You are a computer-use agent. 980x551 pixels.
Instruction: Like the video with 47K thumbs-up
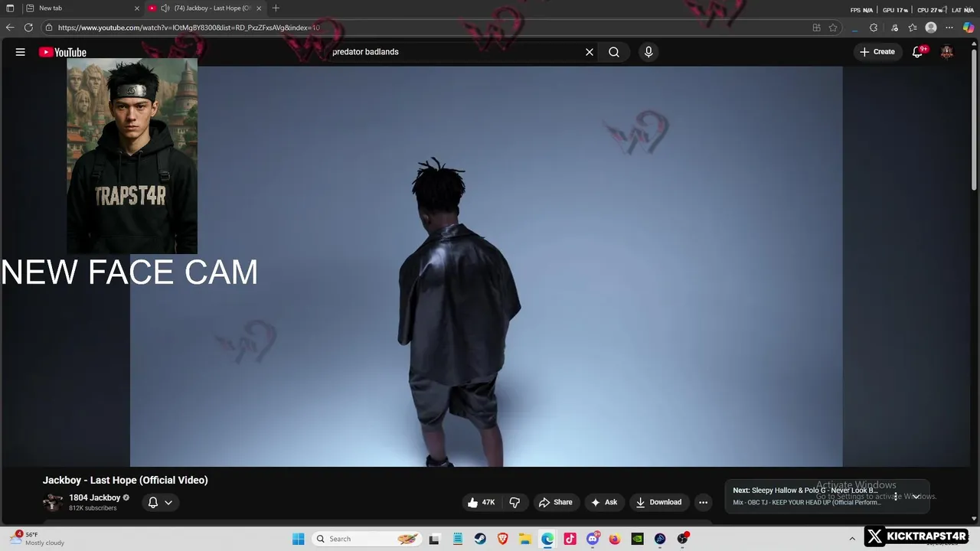482,502
